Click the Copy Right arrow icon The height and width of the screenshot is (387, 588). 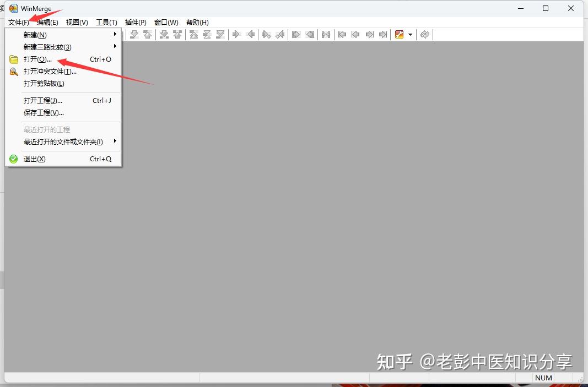tap(236, 35)
